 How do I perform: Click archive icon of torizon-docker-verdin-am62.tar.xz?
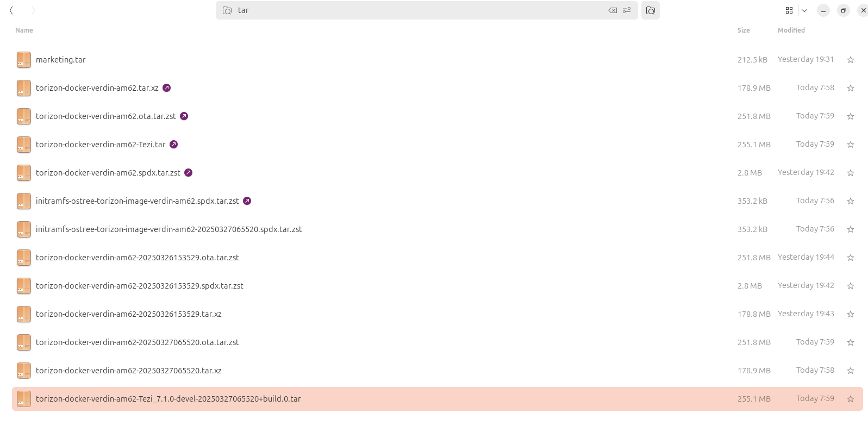pos(24,88)
